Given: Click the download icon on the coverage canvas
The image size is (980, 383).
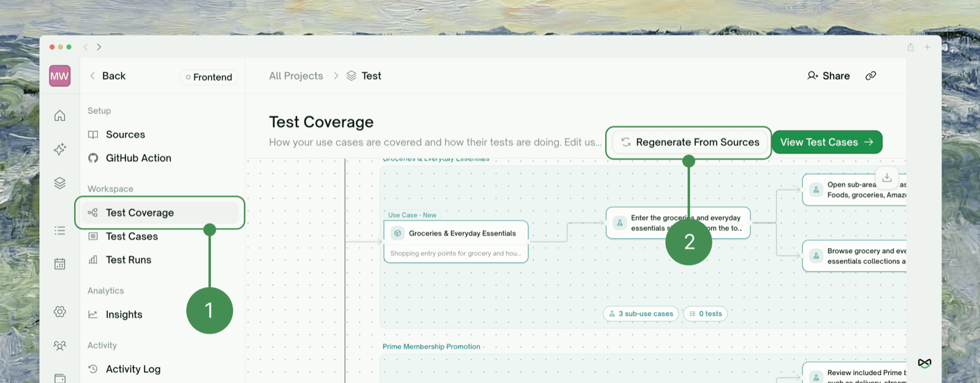Looking at the screenshot, I should tap(887, 178).
